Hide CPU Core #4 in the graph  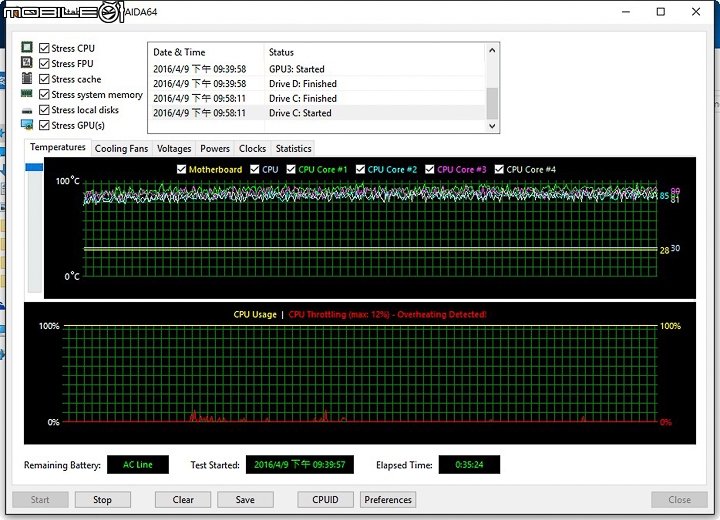click(499, 169)
